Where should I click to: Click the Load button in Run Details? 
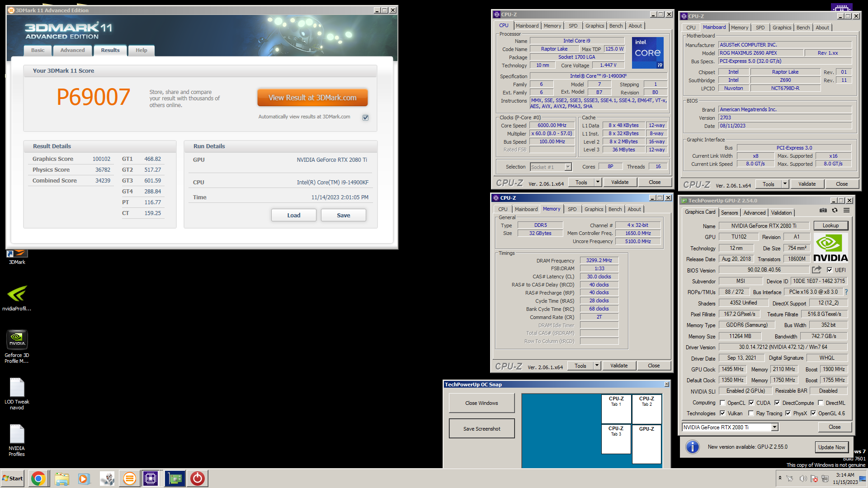(294, 215)
